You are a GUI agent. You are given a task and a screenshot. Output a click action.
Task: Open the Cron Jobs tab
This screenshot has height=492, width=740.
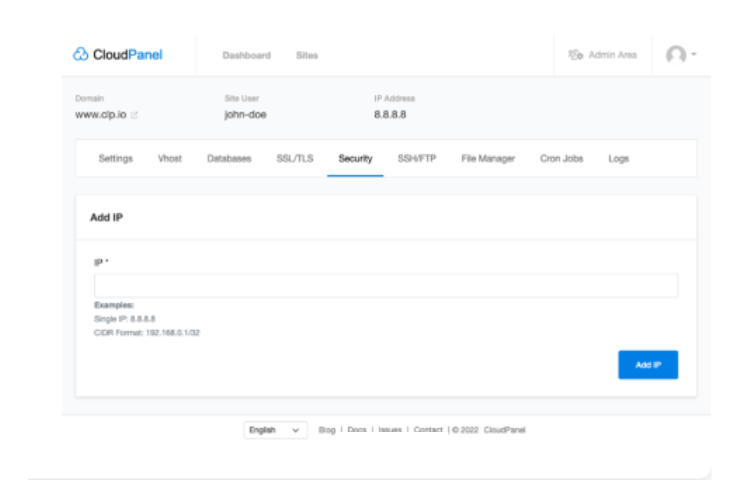(562, 159)
